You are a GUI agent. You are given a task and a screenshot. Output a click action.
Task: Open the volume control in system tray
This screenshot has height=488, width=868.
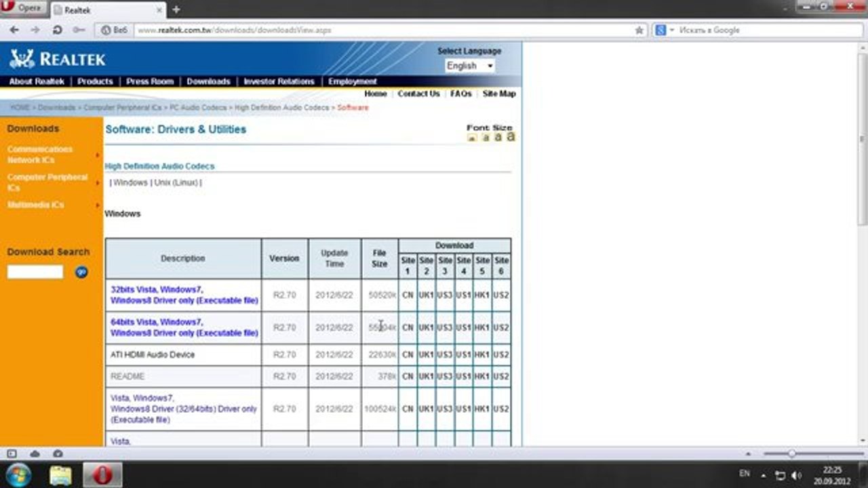[796, 474]
